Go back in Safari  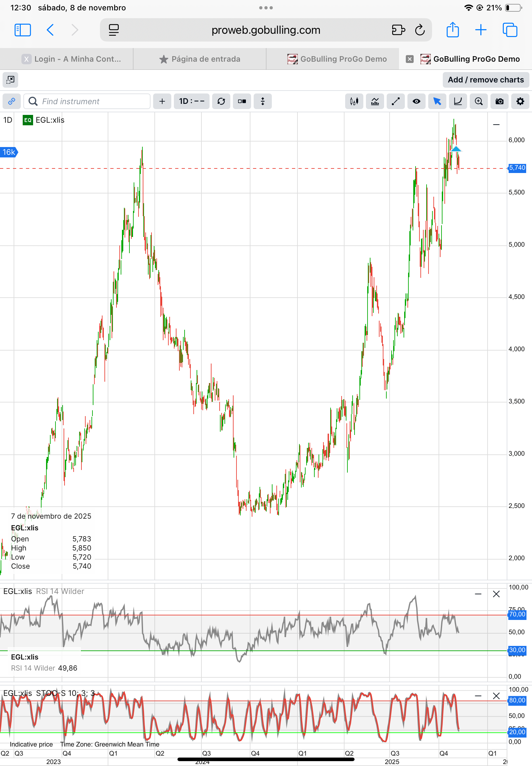[50, 30]
